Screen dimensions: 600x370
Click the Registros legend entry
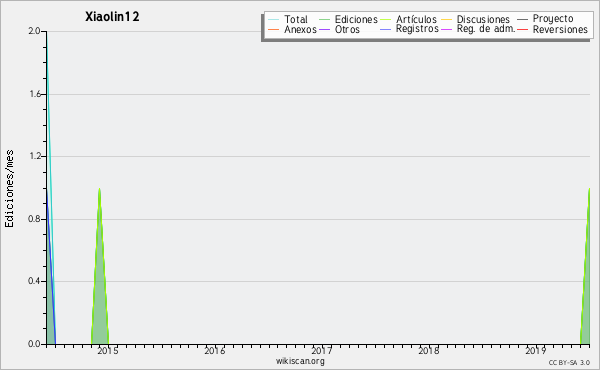coord(409,29)
